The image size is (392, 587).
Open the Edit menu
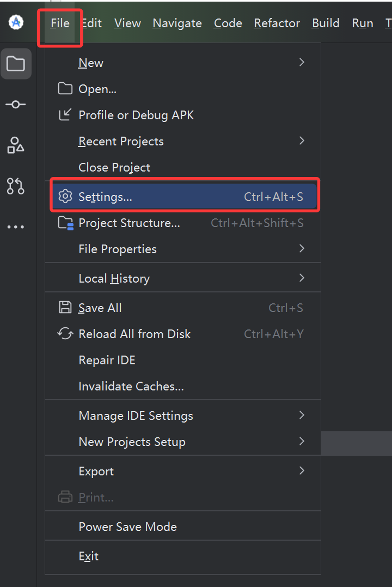(92, 23)
